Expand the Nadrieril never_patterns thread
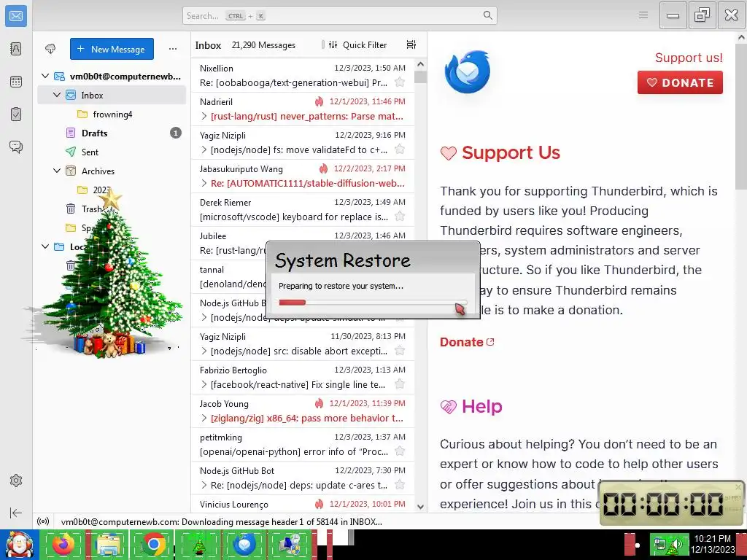 204,116
